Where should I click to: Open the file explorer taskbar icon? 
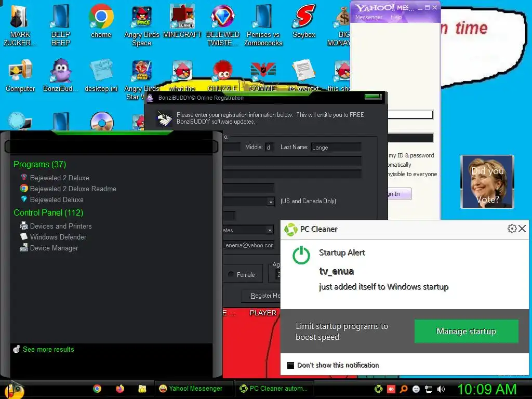pyautogui.click(x=142, y=389)
